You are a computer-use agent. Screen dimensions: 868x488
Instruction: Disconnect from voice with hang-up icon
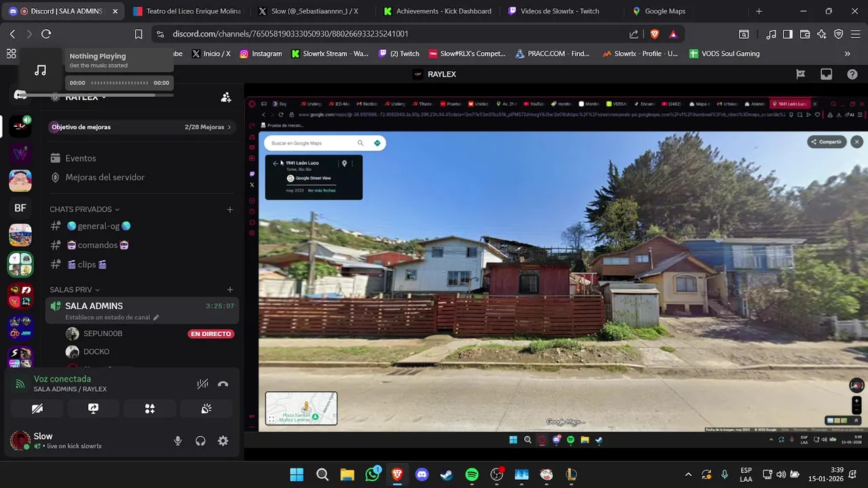[x=223, y=384]
